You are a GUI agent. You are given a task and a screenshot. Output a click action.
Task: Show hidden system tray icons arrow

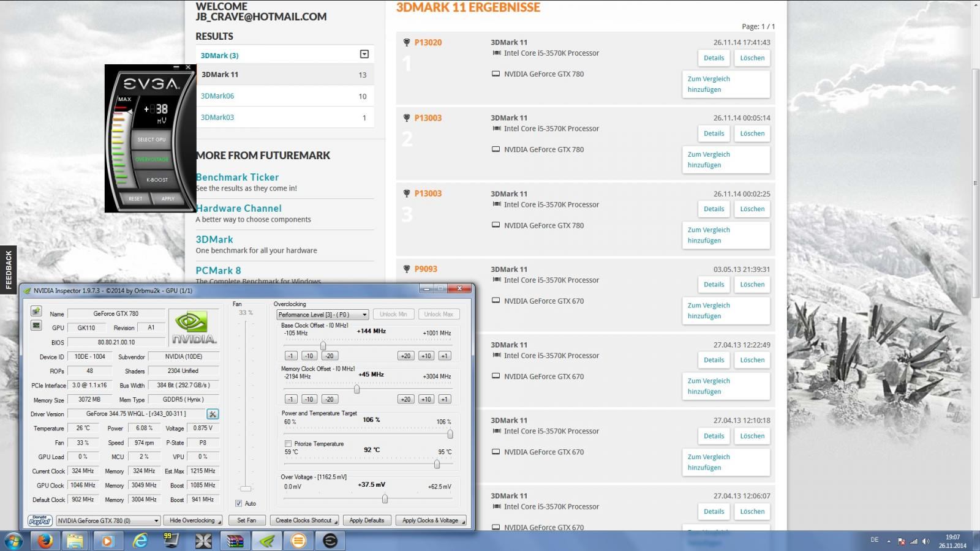[x=889, y=541]
